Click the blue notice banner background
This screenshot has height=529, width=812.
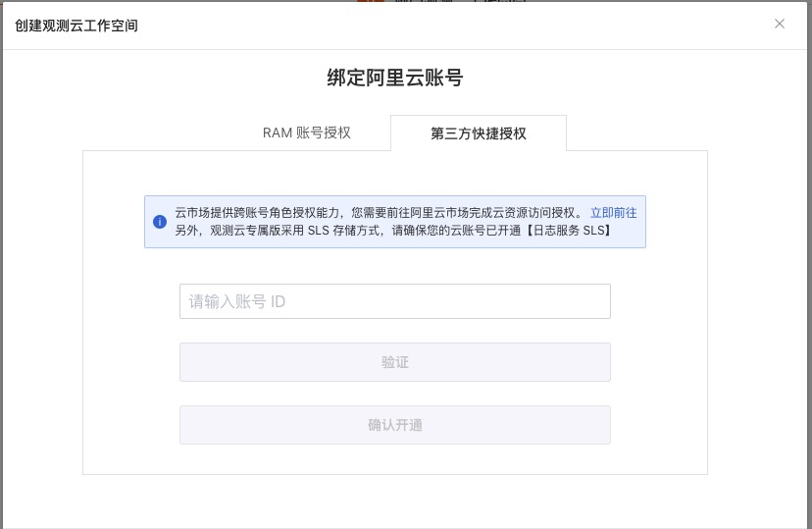tap(628, 236)
